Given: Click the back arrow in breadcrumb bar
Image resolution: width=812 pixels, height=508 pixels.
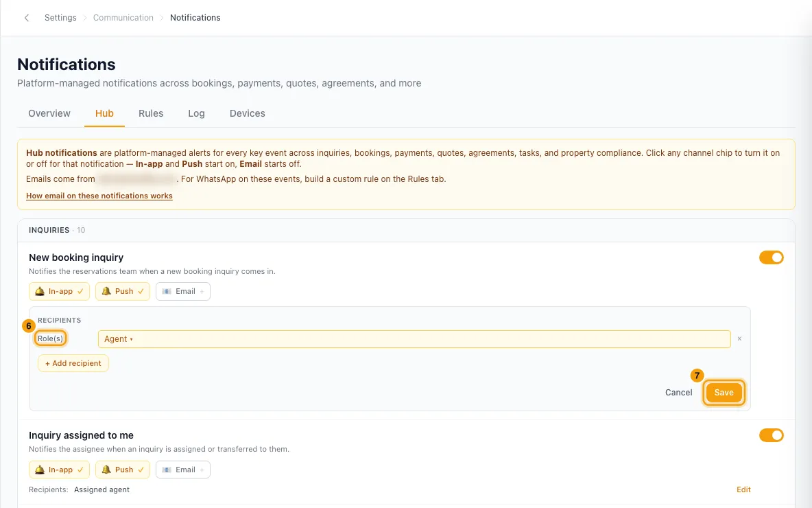Looking at the screenshot, I should pyautogui.click(x=27, y=18).
